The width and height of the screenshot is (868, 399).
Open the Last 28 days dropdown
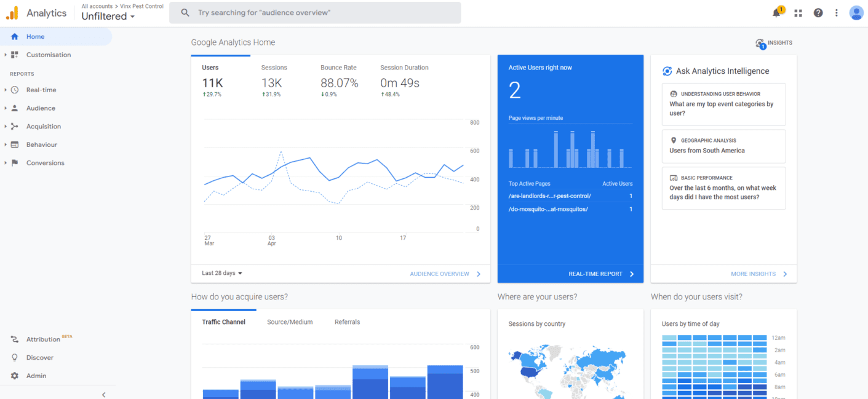pyautogui.click(x=222, y=273)
